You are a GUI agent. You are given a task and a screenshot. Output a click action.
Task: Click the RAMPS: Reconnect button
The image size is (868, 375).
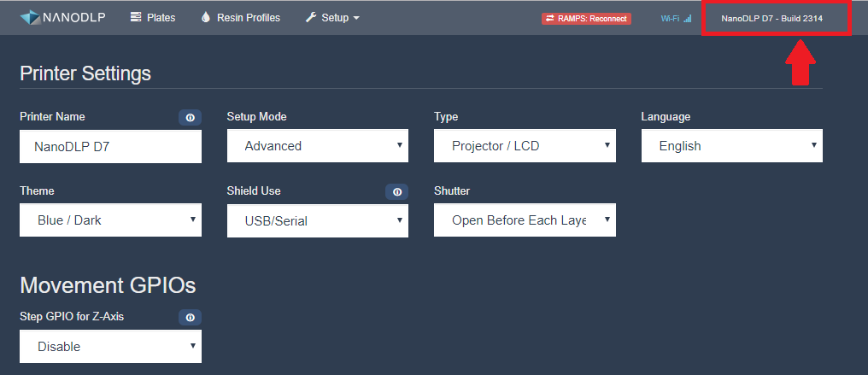pyautogui.click(x=586, y=18)
